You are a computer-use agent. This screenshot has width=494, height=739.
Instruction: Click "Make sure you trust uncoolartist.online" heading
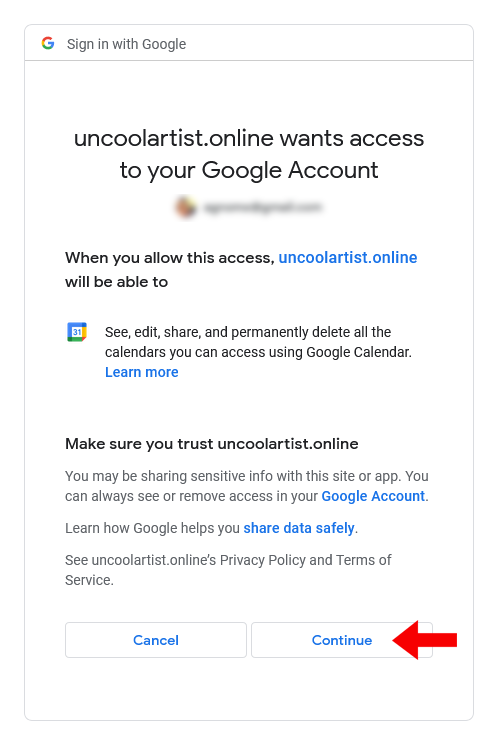pyautogui.click(x=212, y=443)
